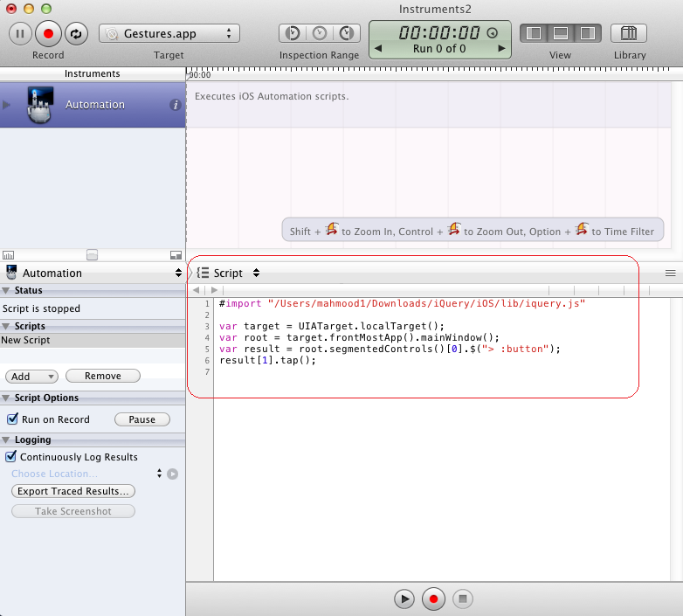Uncheck Run on Record
The height and width of the screenshot is (616, 683).
point(12,419)
